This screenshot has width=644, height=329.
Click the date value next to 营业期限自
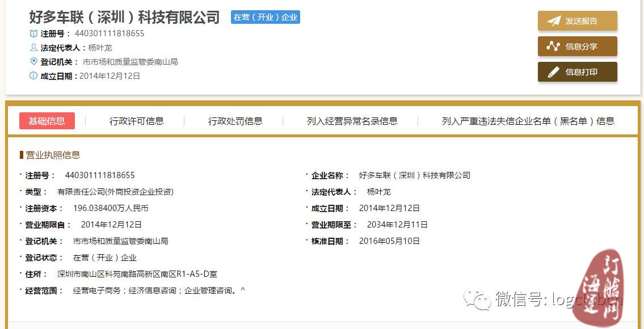pyautogui.click(x=111, y=225)
